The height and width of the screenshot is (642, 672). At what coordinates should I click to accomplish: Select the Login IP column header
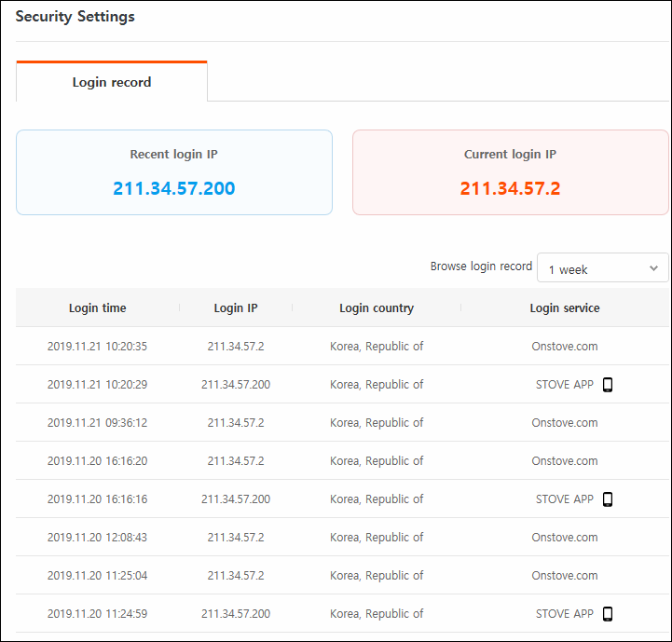coord(236,307)
